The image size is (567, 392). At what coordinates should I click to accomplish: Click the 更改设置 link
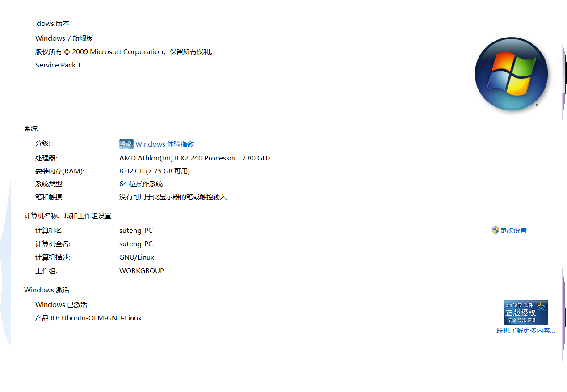click(513, 230)
